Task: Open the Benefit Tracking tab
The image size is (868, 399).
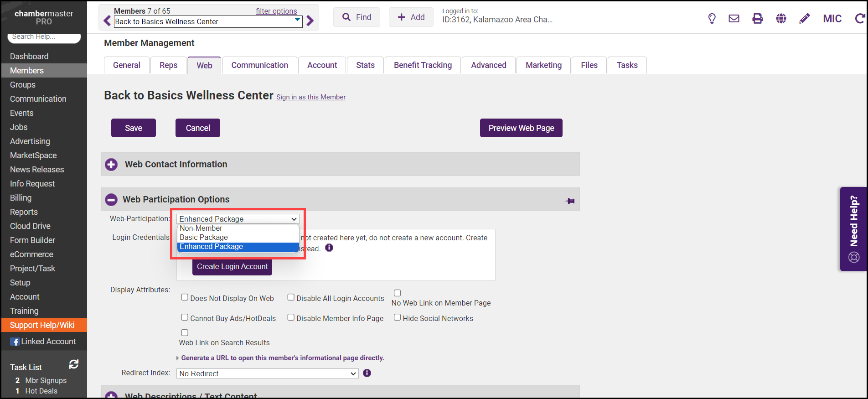Action: [x=423, y=65]
